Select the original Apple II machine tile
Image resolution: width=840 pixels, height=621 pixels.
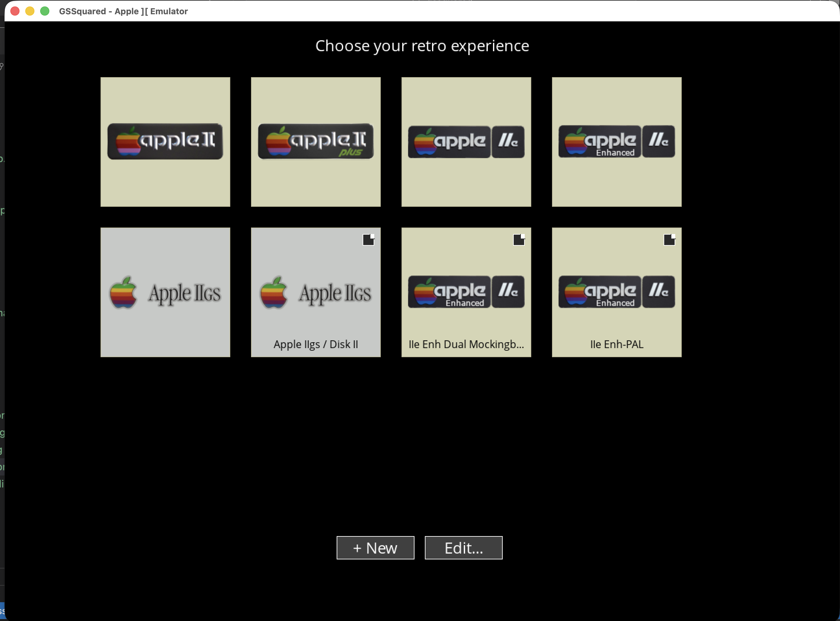tap(165, 142)
